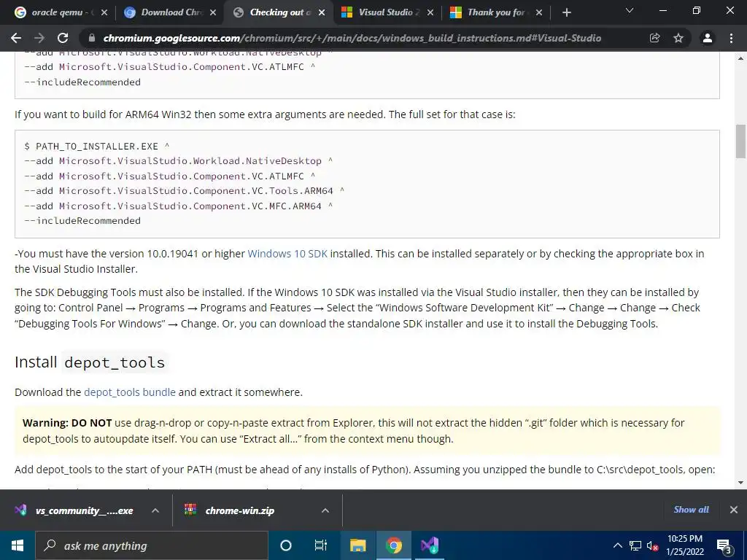Close the downloads bar
This screenshot has height=560, width=747.
734,510
